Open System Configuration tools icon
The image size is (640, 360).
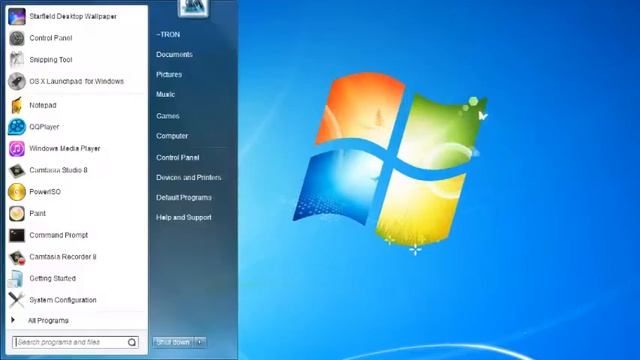pos(16,300)
